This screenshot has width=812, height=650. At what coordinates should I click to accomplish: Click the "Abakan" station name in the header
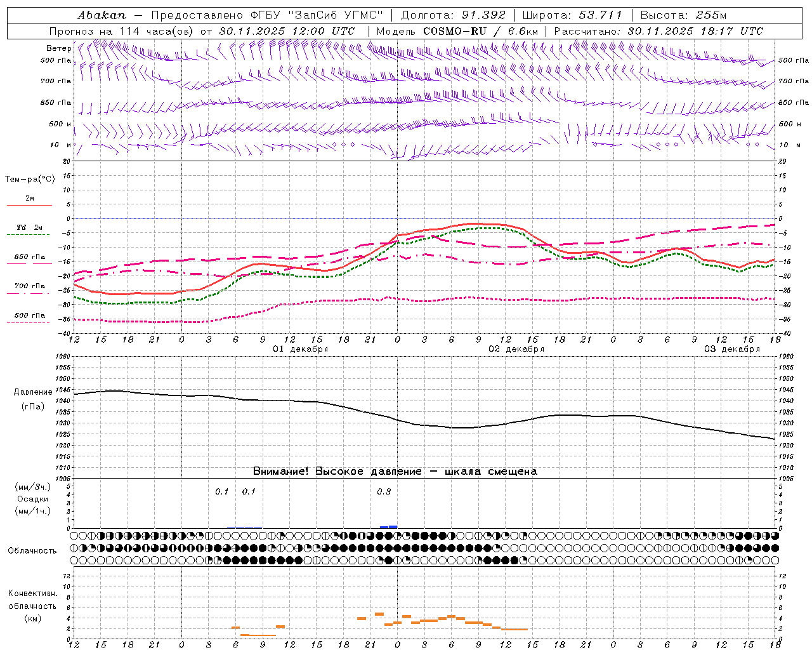(101, 15)
